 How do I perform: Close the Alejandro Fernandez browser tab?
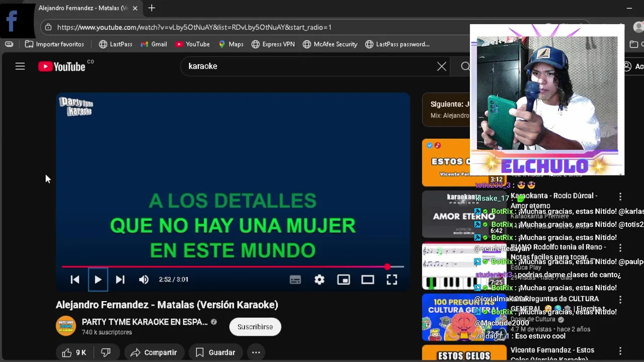pos(135,8)
